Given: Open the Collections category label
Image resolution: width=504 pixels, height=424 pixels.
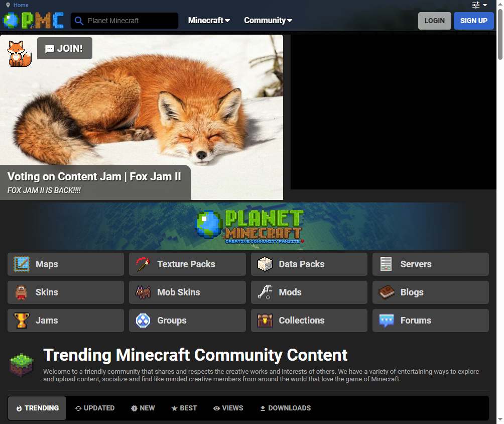Looking at the screenshot, I should tap(302, 321).
